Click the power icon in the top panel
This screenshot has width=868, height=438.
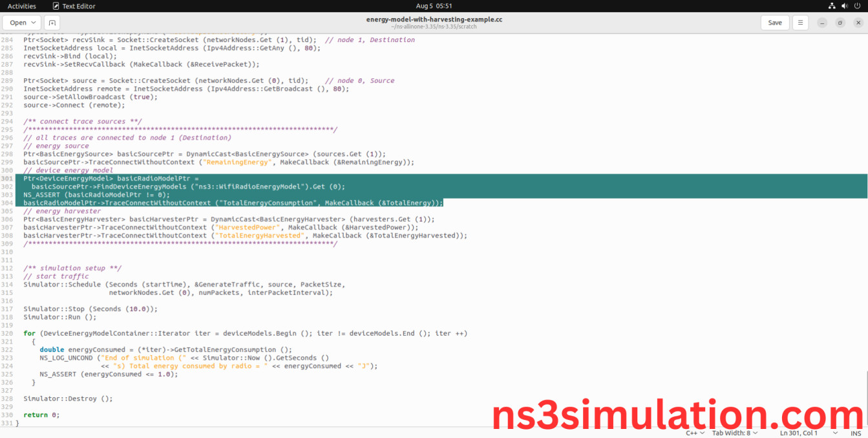856,5
